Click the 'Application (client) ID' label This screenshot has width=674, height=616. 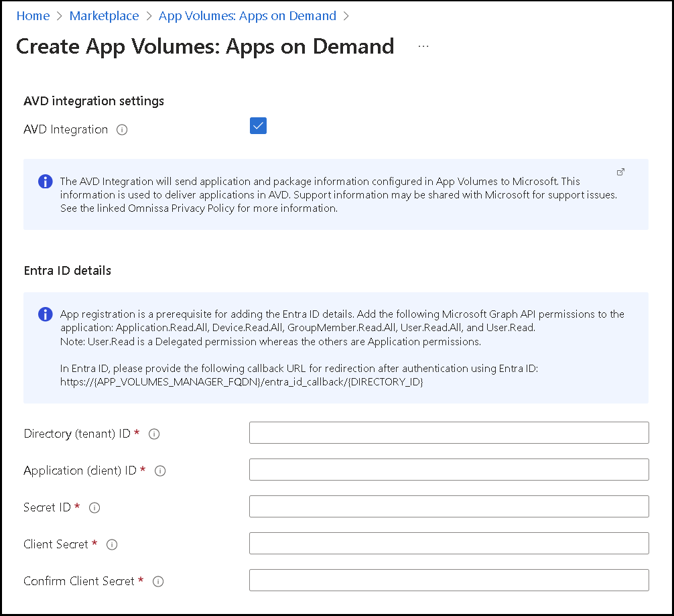coord(80,471)
